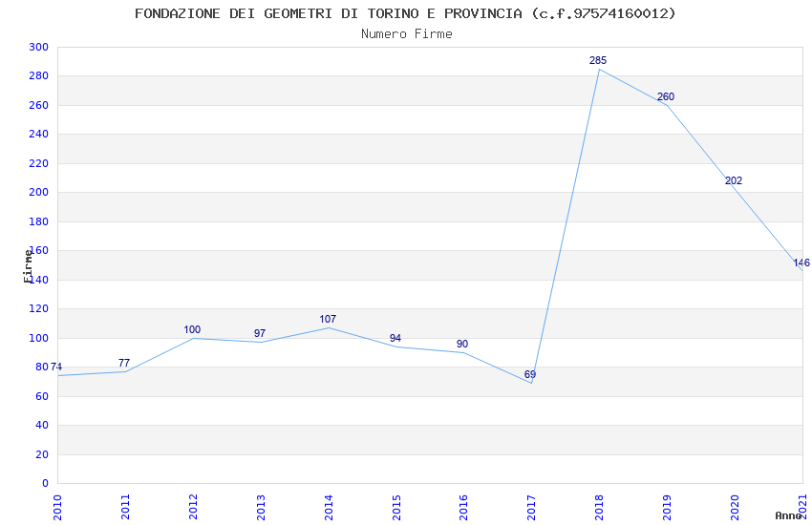Click the data label 202 for 2020
812x525 pixels.
[734, 180]
